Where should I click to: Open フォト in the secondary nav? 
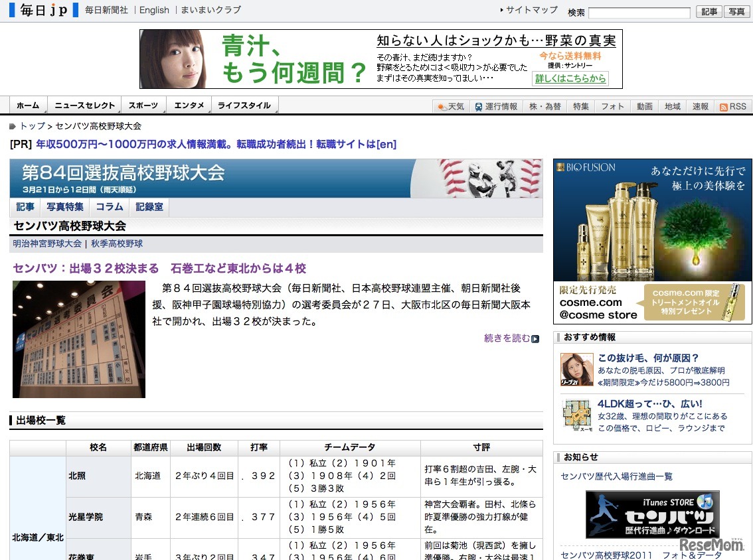(x=612, y=107)
